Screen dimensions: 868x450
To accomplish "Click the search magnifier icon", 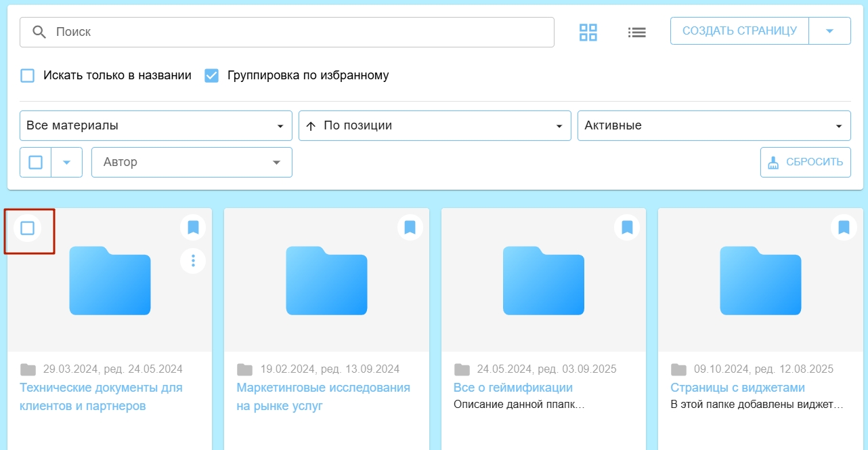I will click(39, 32).
